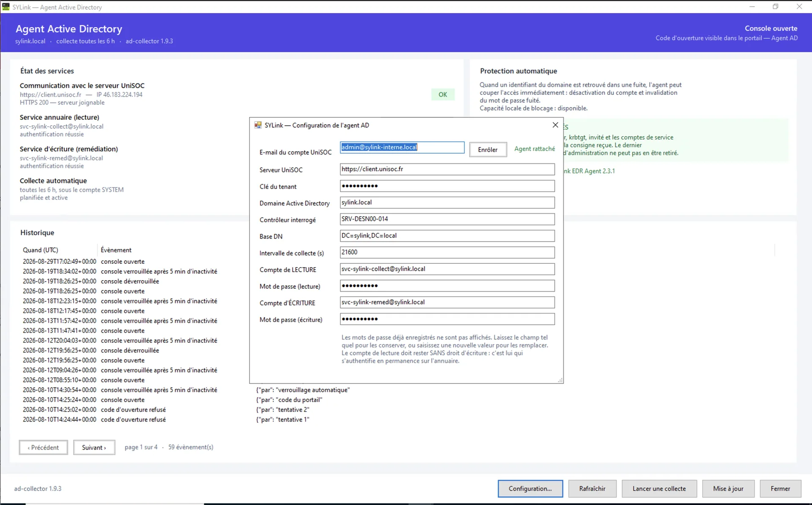
Task: Click the "https://client.unisoc.fr" address under Communication
Action: [x=50, y=95]
